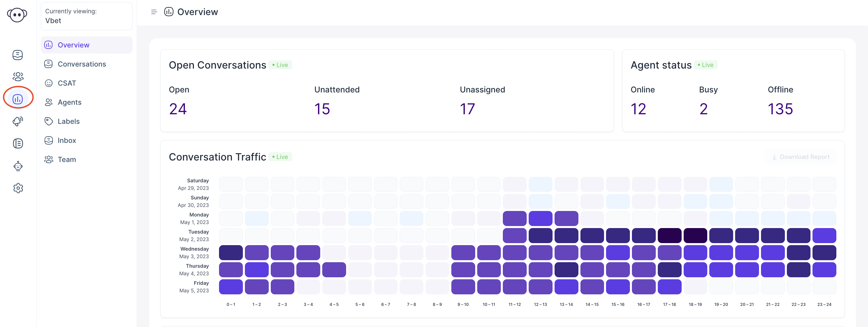Viewport: 868px width, 327px height.
Task: Select Friday May 5 heatmap cell for 13–14
Action: (x=566, y=287)
